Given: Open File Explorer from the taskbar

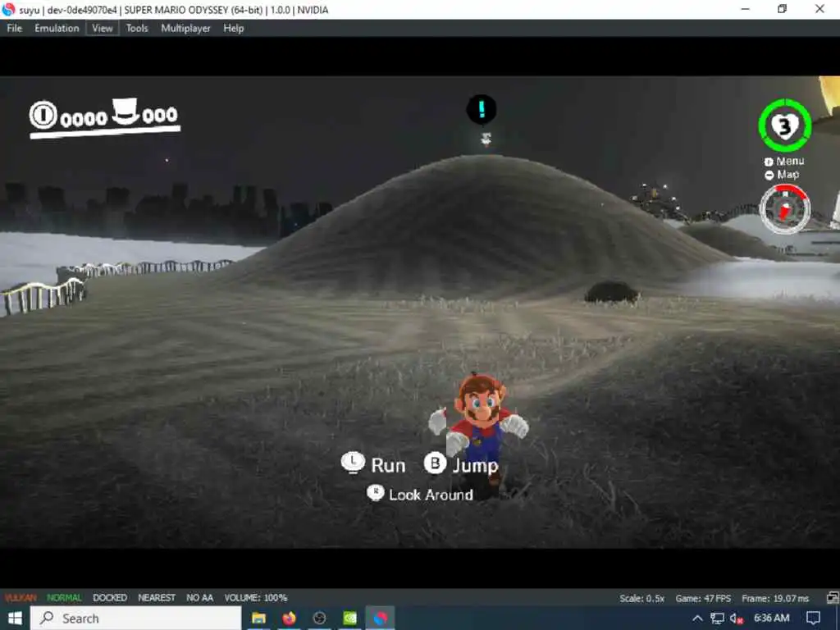Looking at the screenshot, I should (258, 619).
